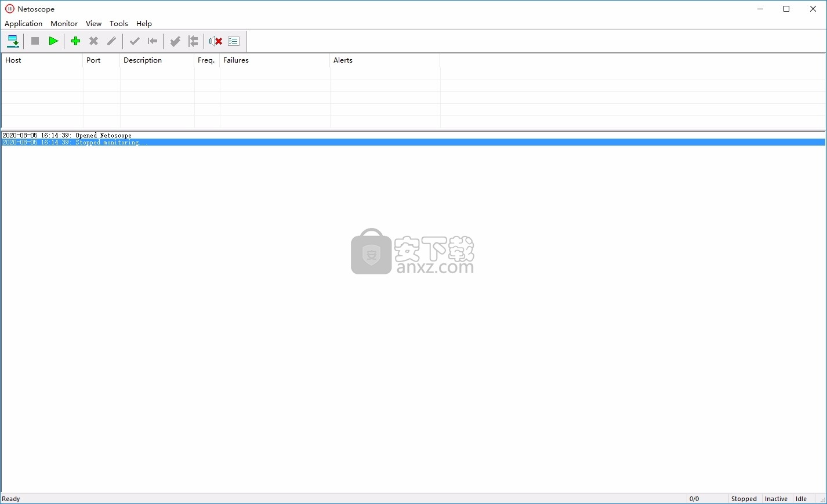The height and width of the screenshot is (504, 827).
Task: Open the Monitor menu
Action: click(64, 24)
